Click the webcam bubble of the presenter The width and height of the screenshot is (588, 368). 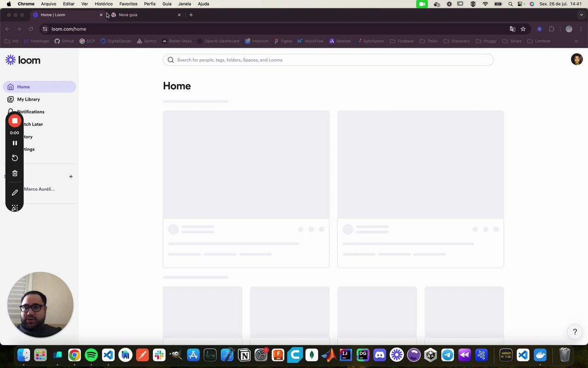click(40, 305)
